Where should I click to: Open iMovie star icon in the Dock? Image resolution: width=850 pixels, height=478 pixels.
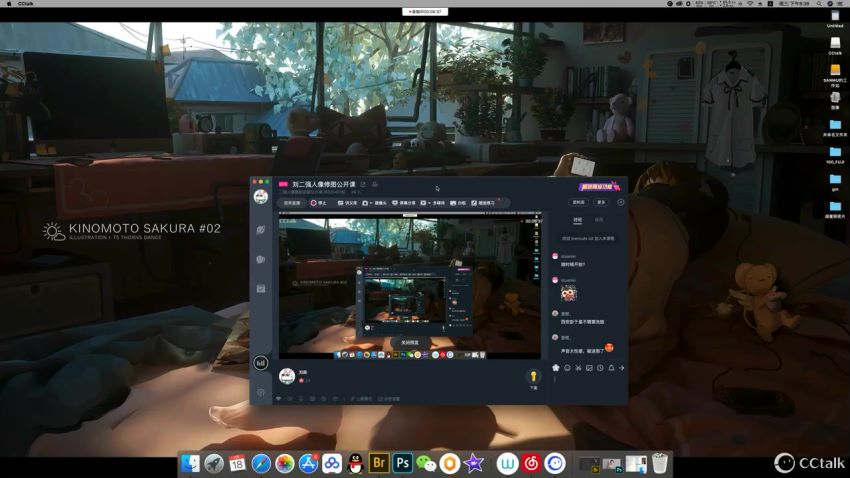[x=473, y=463]
